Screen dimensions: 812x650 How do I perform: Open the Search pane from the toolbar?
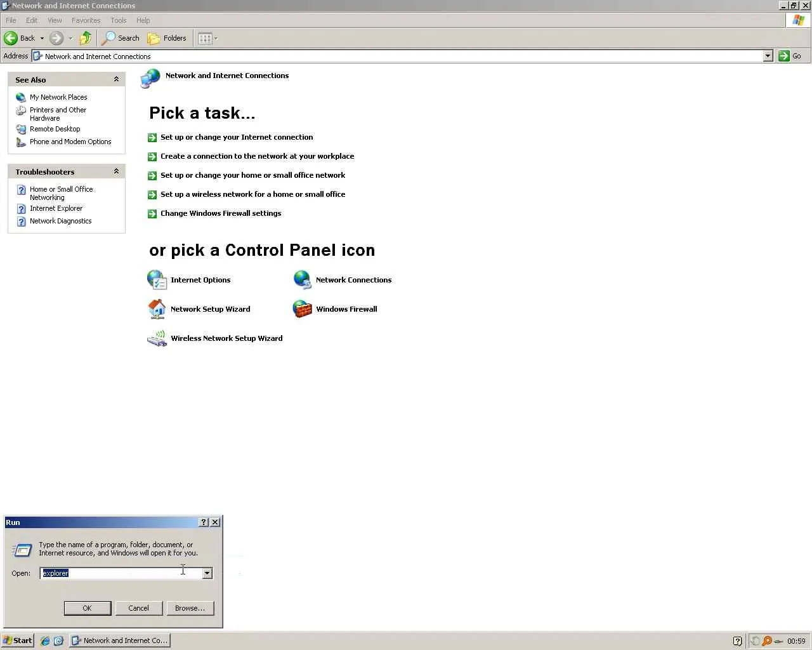point(121,38)
